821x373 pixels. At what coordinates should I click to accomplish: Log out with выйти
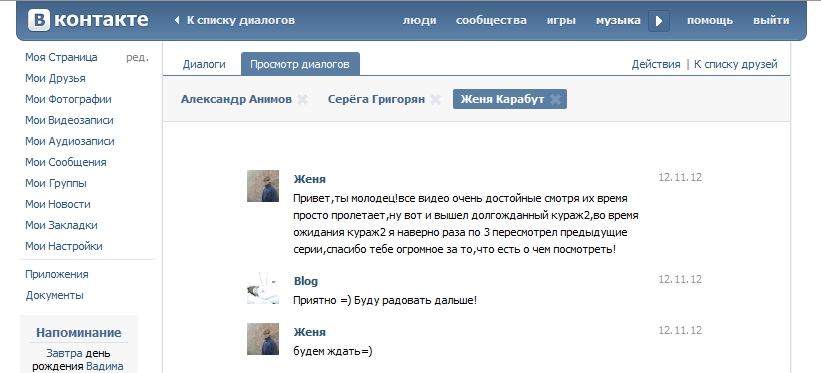pos(771,20)
